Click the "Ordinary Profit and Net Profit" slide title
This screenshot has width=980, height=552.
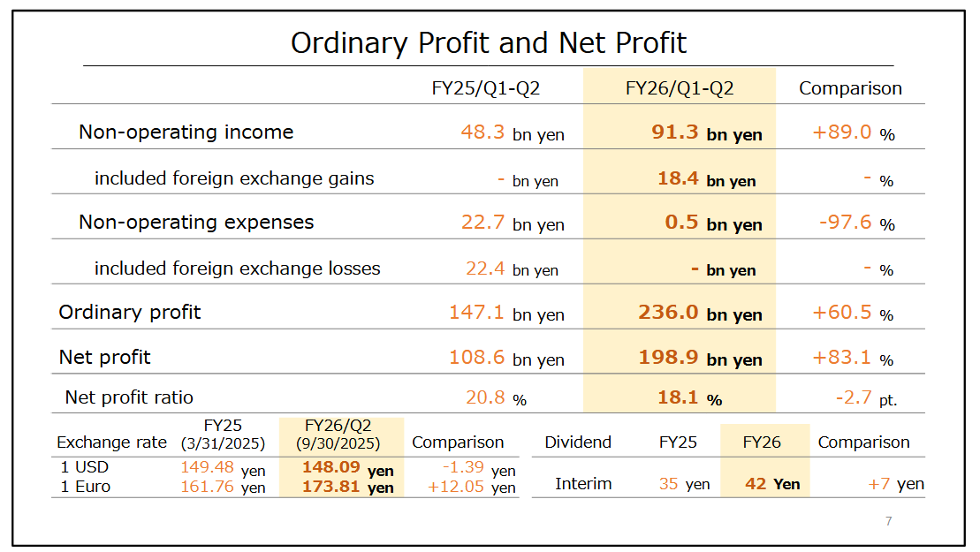[489, 42]
